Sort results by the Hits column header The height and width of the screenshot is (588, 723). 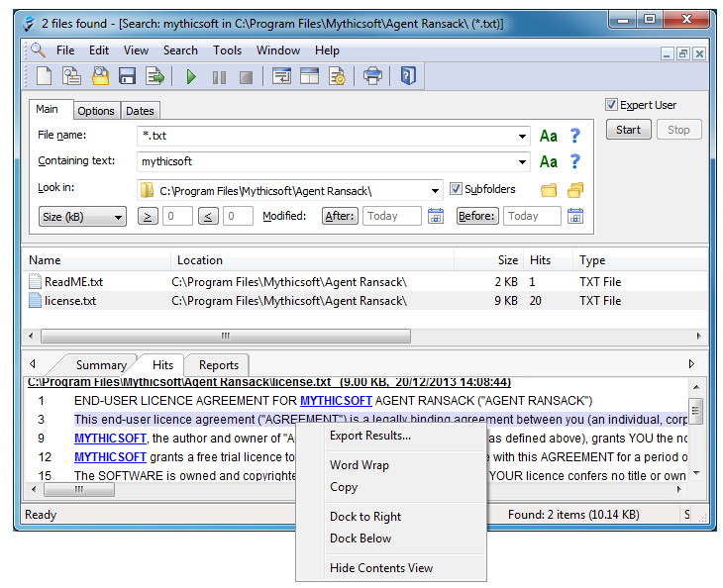(548, 260)
